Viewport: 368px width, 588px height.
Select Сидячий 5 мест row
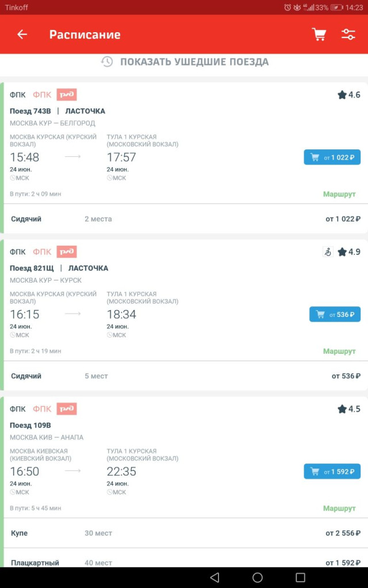184,376
